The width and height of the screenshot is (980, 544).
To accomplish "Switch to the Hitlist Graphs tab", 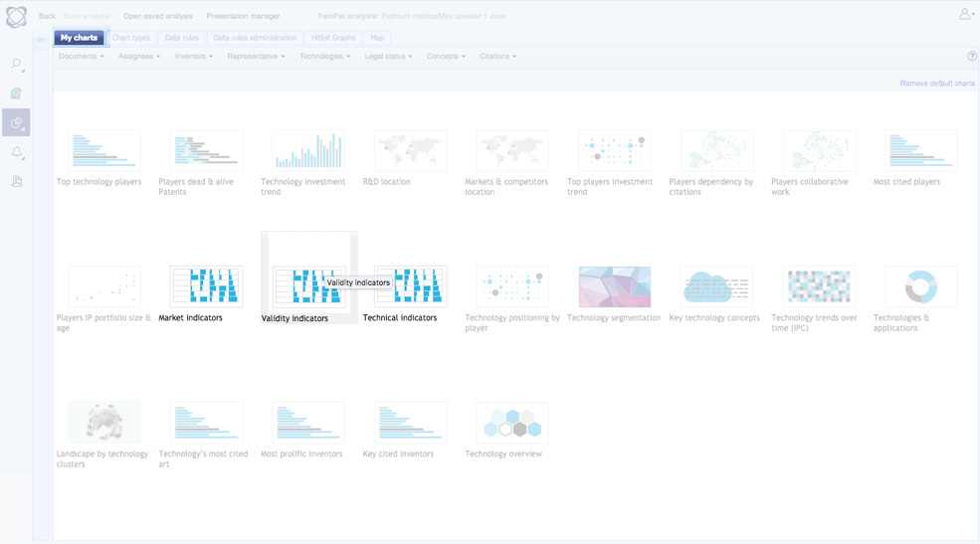I will click(x=333, y=38).
